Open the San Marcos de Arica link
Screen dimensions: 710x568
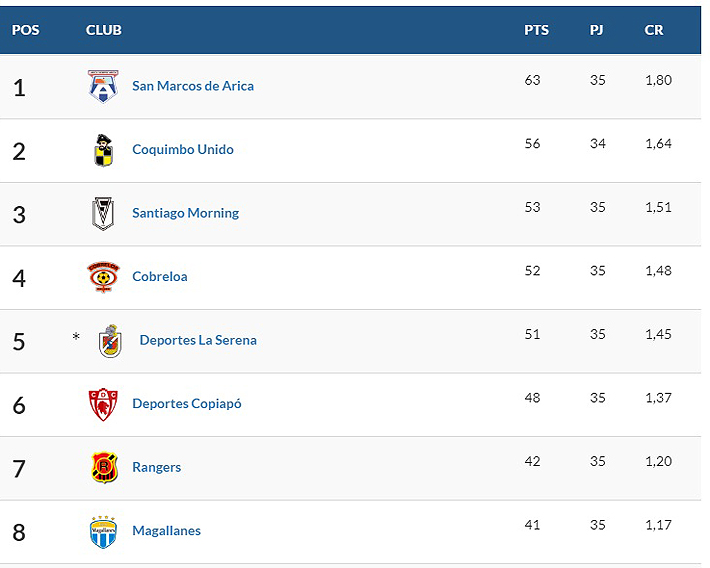pos(193,86)
